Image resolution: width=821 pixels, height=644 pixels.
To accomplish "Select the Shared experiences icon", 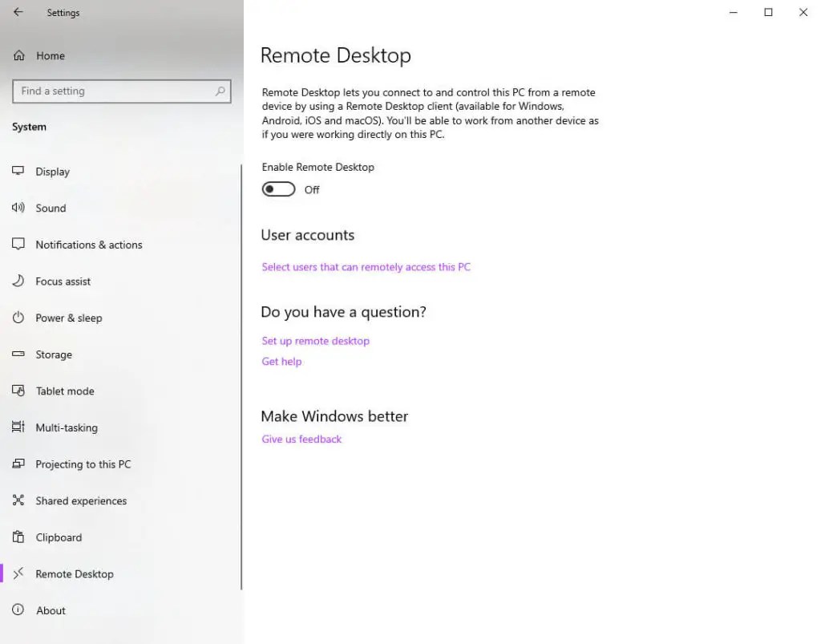I will coord(18,500).
